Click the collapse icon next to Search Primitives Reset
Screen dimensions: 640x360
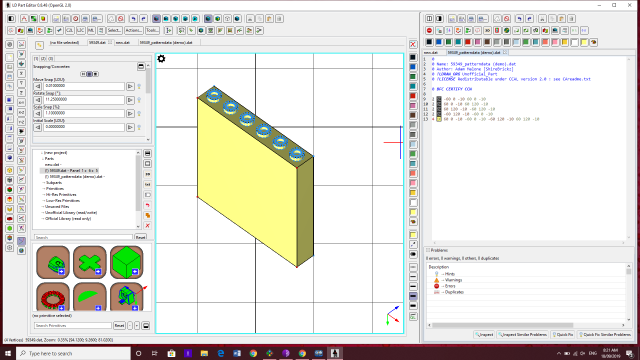click(x=146, y=326)
